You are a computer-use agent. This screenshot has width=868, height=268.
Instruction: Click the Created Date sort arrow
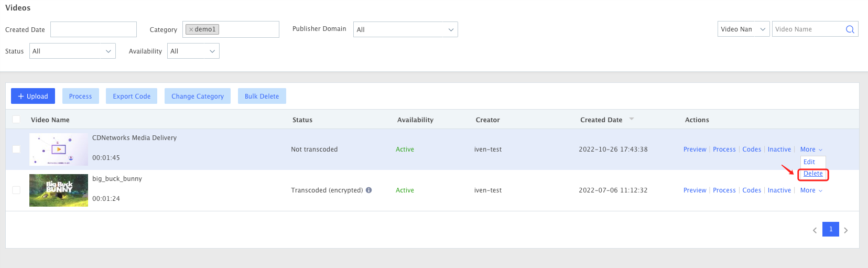(632, 120)
